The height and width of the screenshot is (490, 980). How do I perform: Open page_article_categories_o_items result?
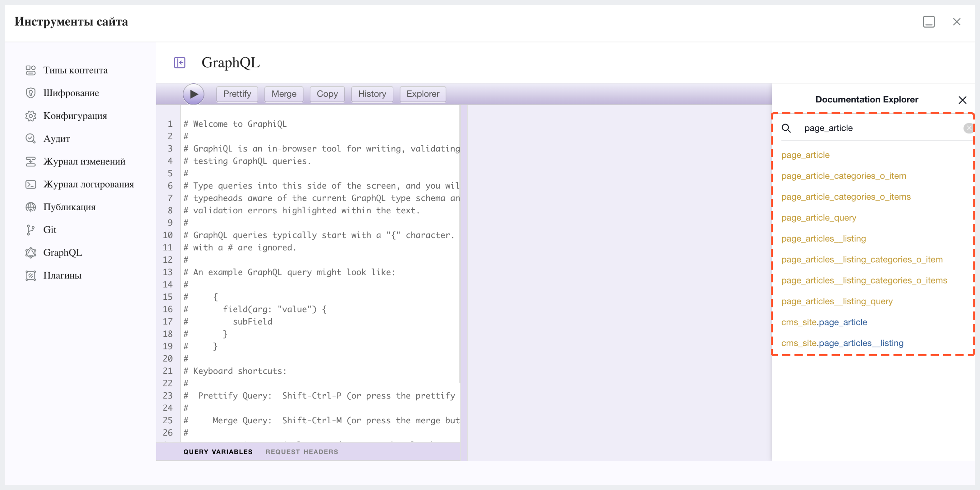point(846,197)
